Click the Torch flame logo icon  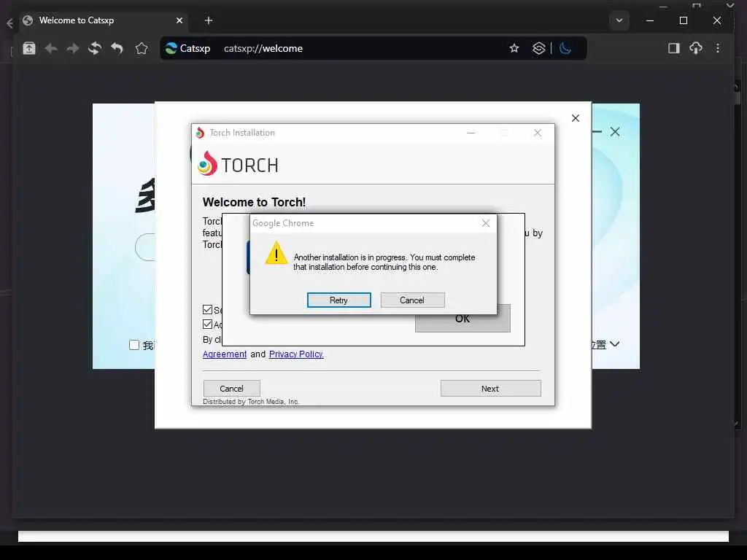click(208, 163)
